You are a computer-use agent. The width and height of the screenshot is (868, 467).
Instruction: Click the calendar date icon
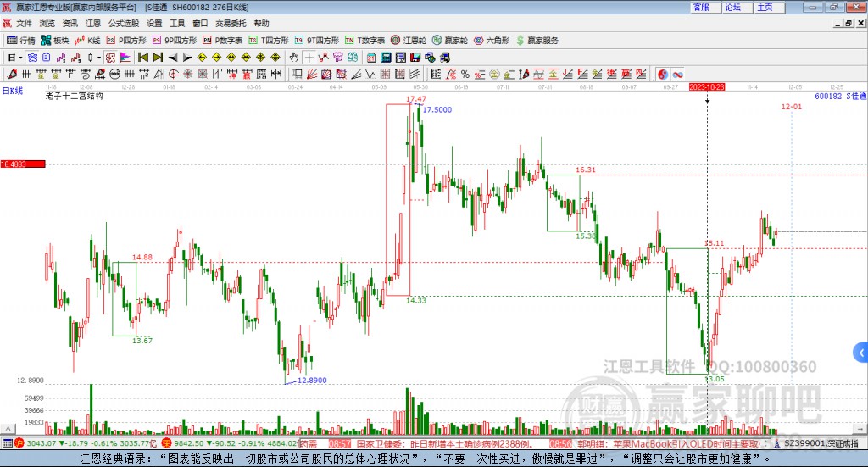[371, 58]
